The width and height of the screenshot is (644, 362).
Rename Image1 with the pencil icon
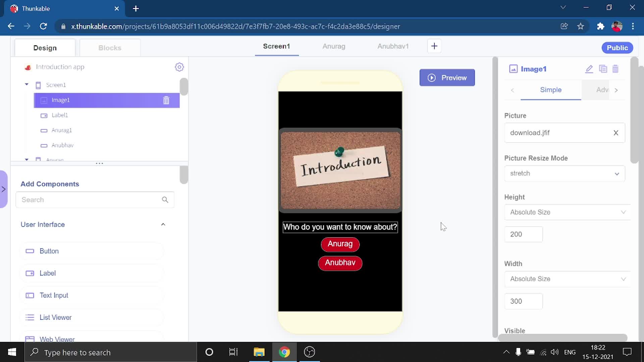(589, 69)
